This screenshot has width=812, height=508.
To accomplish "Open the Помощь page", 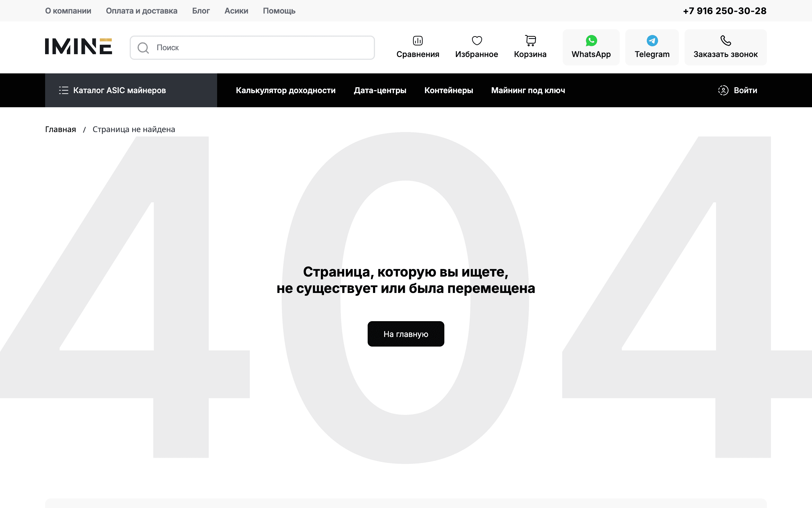I will click(x=279, y=11).
